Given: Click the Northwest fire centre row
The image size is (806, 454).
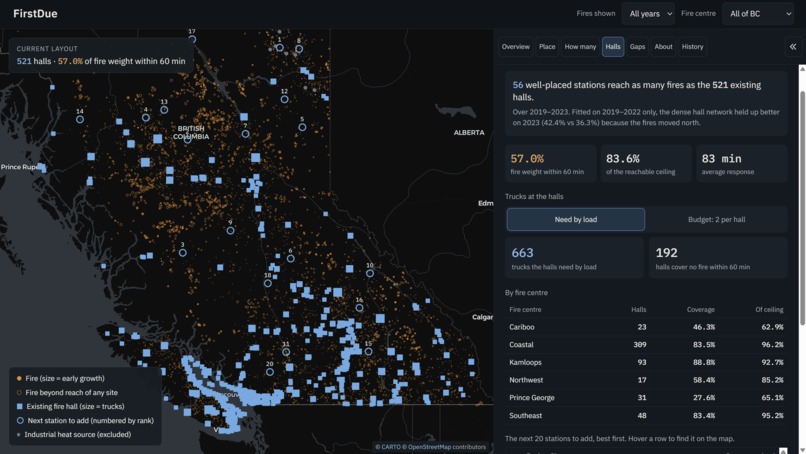Looking at the screenshot, I should [646, 380].
